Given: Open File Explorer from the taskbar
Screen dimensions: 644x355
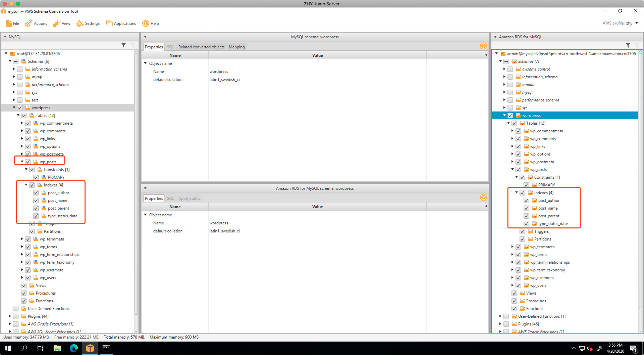Looking at the screenshot, I should pyautogui.click(x=57, y=348).
